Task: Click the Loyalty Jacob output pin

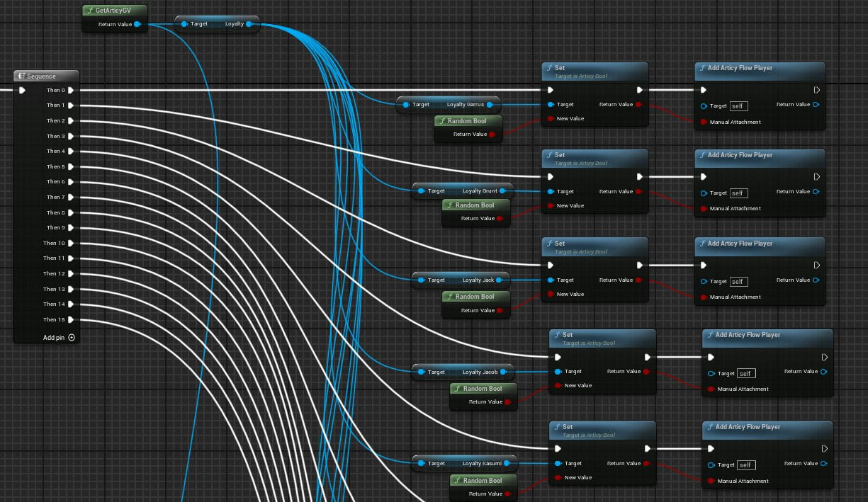Action: [505, 372]
